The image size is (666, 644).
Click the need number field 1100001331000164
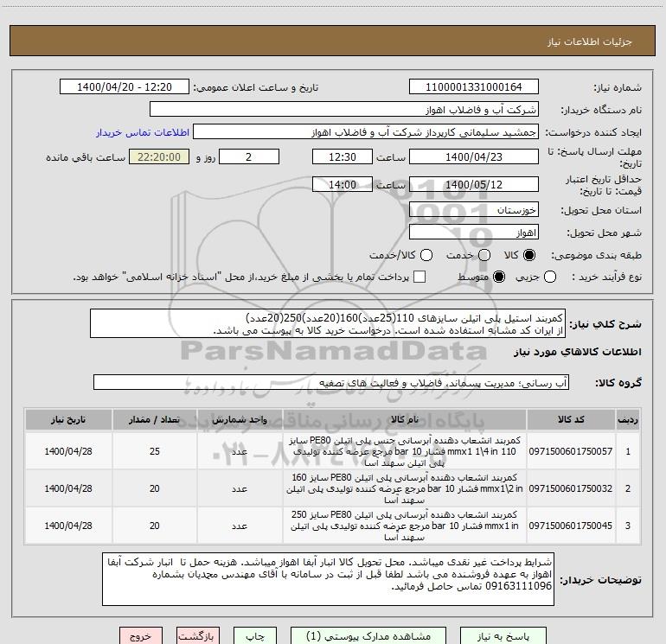[x=474, y=87]
